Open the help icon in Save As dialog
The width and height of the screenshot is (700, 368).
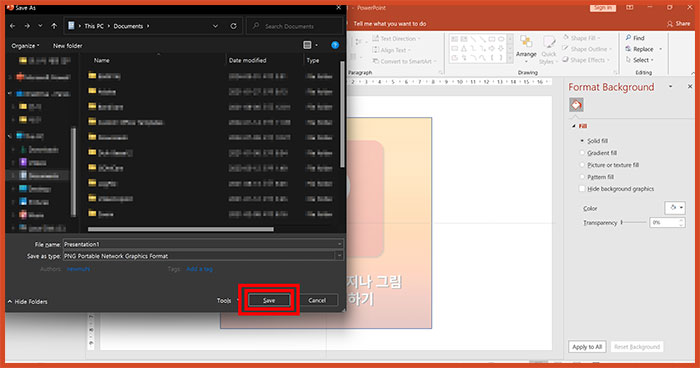point(335,45)
